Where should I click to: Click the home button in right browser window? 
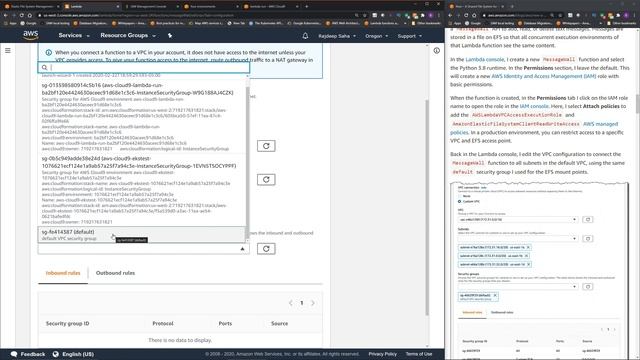(474, 15)
